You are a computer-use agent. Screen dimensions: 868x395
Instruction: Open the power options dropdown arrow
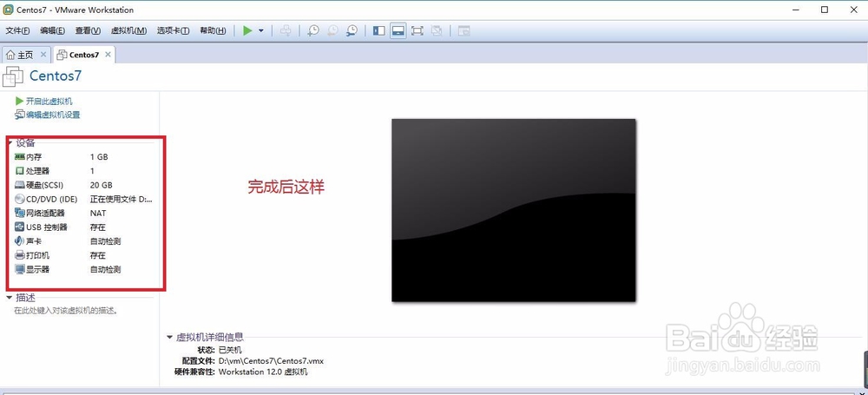coord(260,31)
